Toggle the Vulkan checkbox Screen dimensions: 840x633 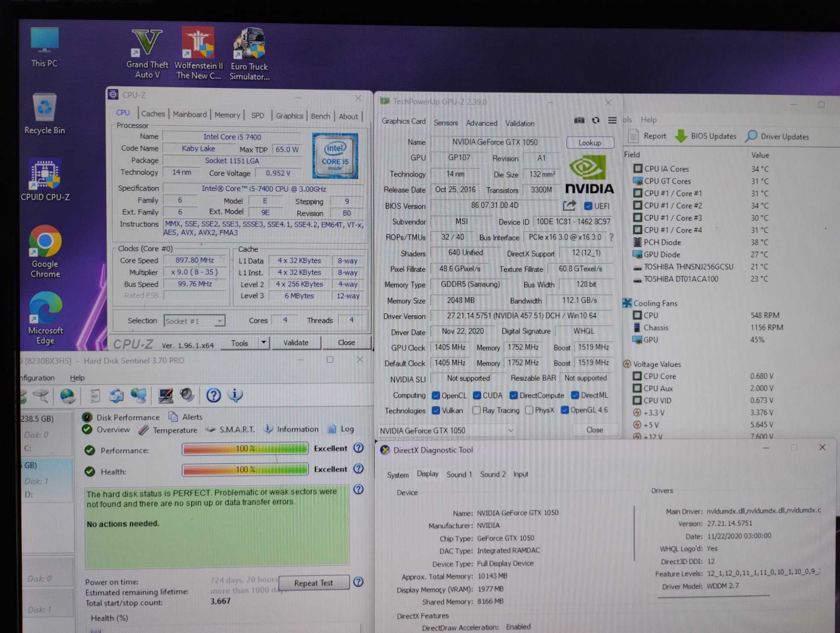pos(436,410)
